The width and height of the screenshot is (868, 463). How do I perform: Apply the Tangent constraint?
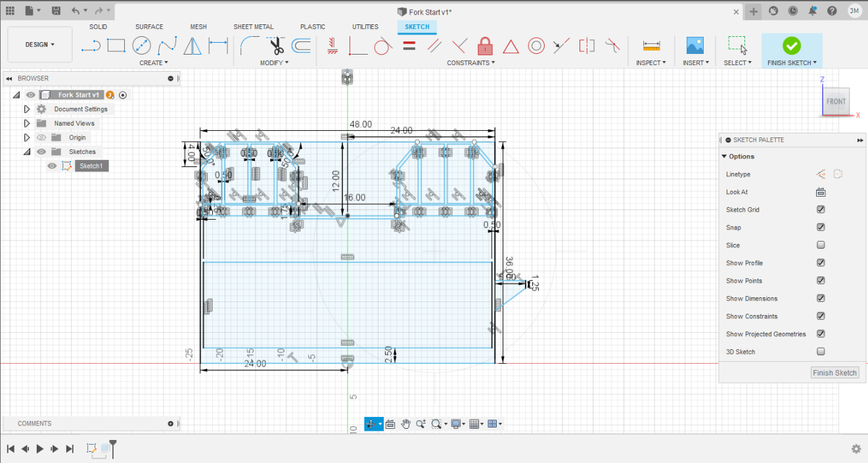pyautogui.click(x=383, y=46)
